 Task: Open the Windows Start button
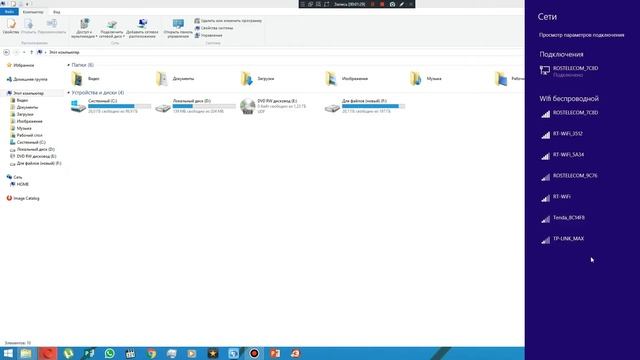(x=8, y=353)
